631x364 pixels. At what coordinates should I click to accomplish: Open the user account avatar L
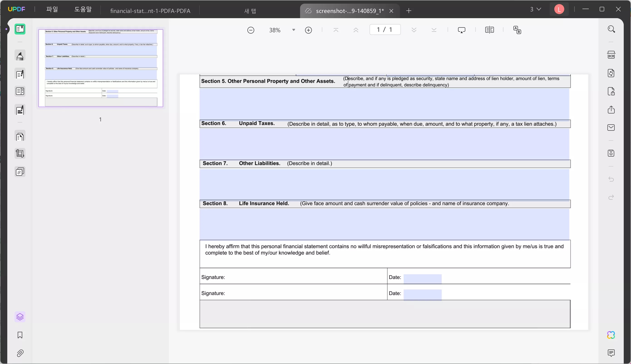tap(559, 9)
